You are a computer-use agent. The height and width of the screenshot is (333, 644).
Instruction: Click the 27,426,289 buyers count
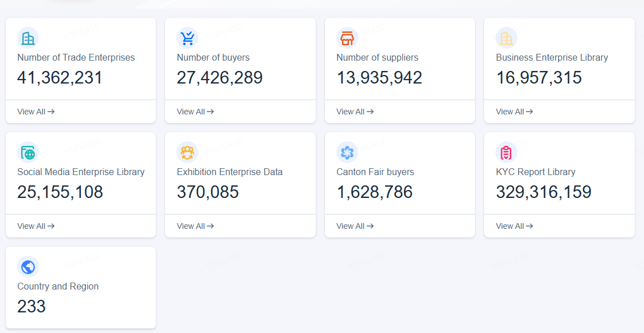(220, 77)
